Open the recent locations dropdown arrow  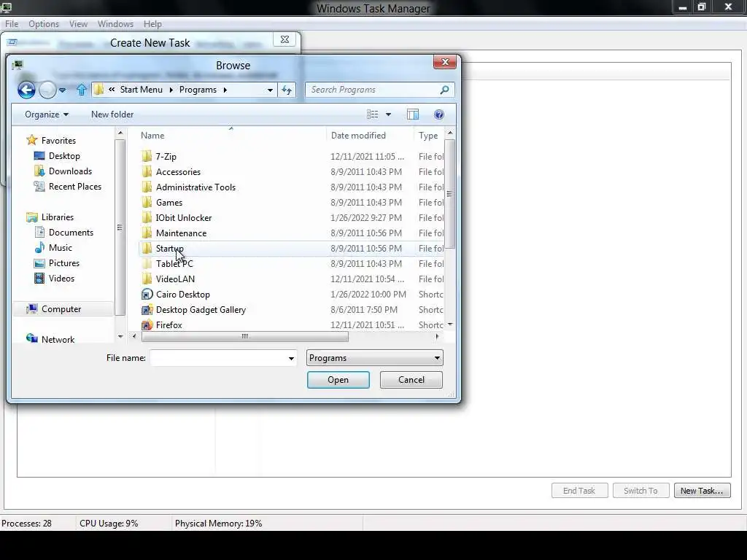pyautogui.click(x=63, y=90)
